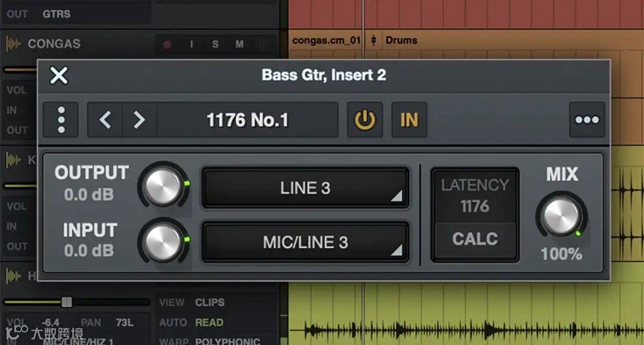Open the LINE 3 output dropdown
Image resolution: width=644 pixels, height=345 pixels.
[x=305, y=188]
